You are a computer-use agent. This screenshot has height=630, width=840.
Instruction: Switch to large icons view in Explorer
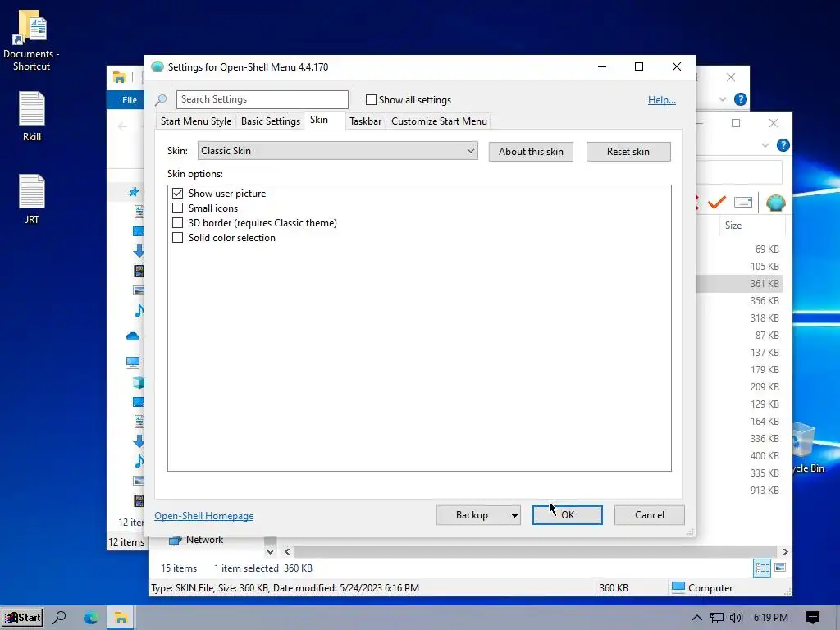[x=780, y=568]
